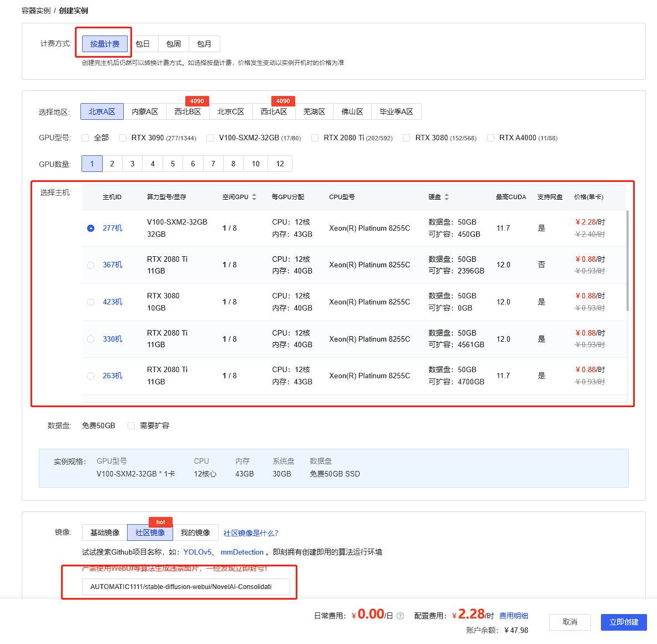Click the host list vertical scrollbar
Viewport: 657px width, 644px height.
click(x=628, y=261)
